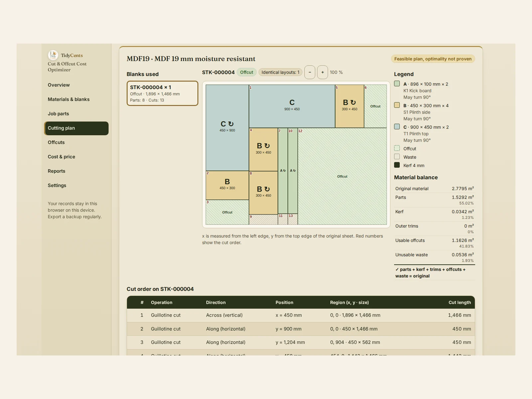The height and width of the screenshot is (399, 532).
Task: Click the Waste legend swatch
Action: (397, 157)
